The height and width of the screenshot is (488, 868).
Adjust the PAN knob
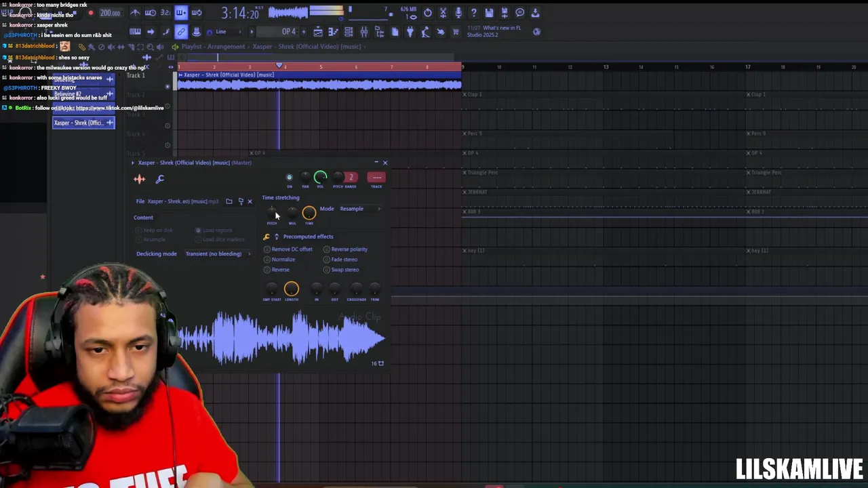coord(305,178)
